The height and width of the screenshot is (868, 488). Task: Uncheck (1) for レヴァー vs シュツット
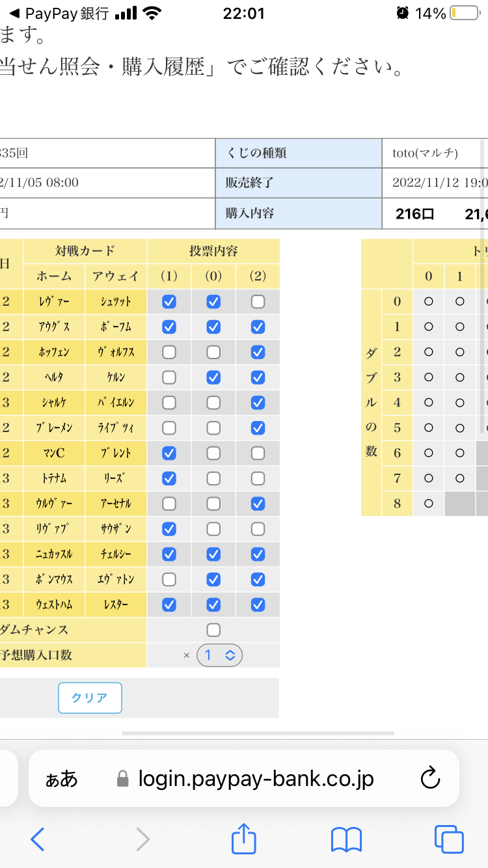click(169, 301)
